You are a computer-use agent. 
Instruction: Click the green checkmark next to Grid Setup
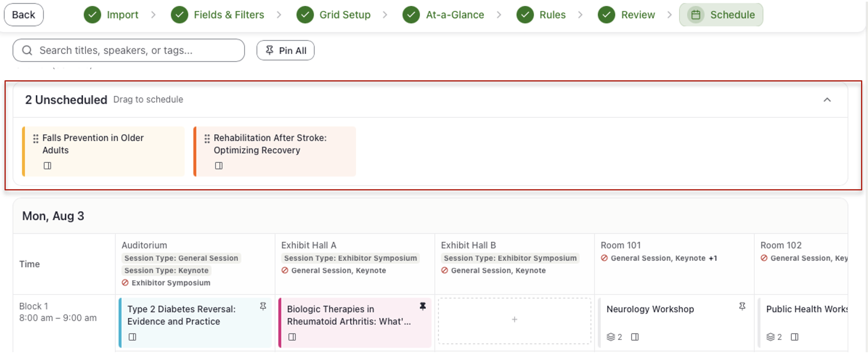coord(305,15)
